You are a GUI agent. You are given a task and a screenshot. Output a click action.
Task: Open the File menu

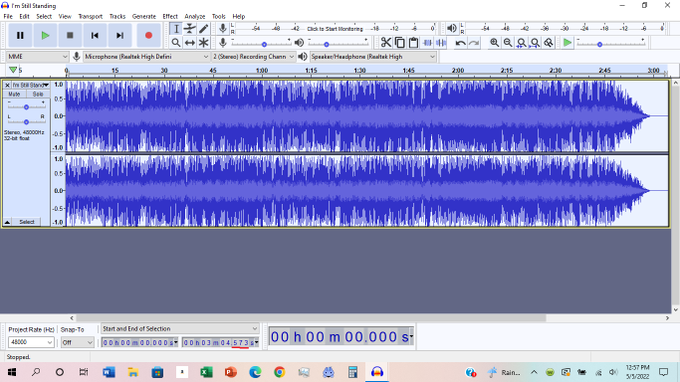pos(8,16)
